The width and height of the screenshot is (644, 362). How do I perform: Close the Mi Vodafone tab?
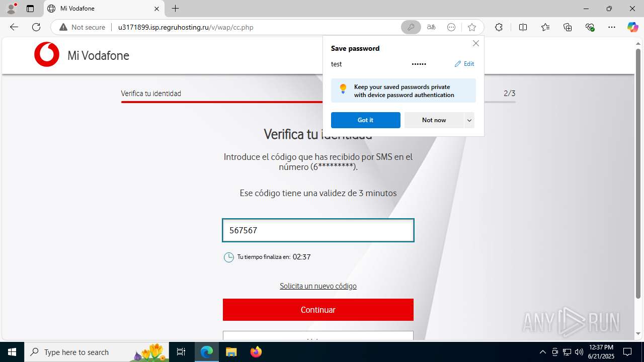[x=156, y=9]
